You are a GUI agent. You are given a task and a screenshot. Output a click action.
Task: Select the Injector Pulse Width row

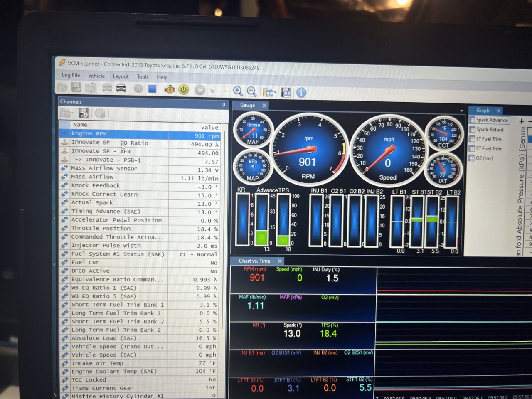tap(140, 246)
